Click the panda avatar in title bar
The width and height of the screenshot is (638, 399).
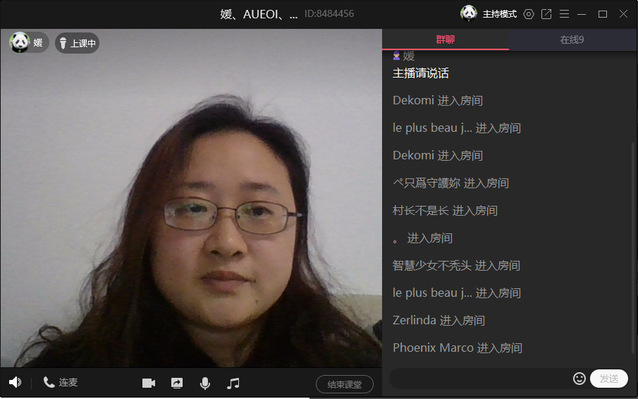point(469,13)
